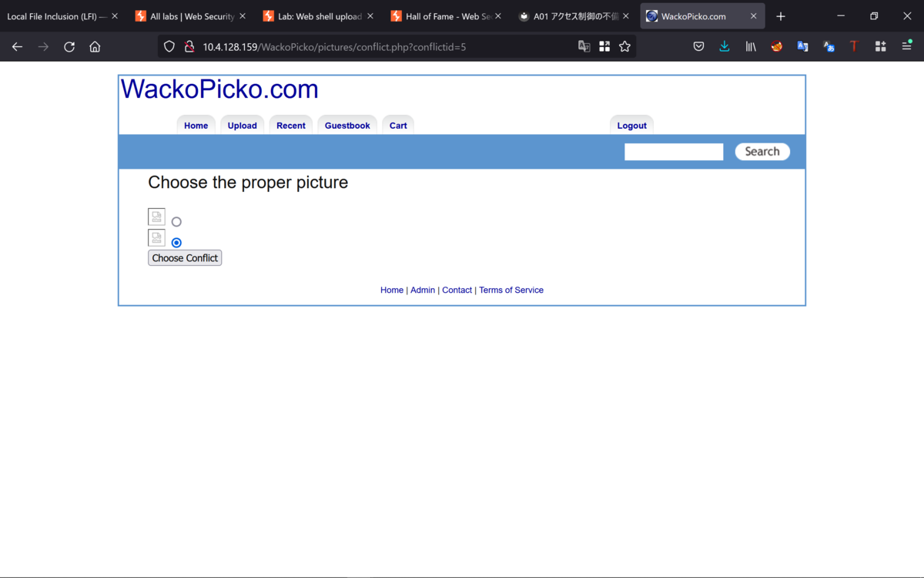Switch to the Lab: Web shell upload tab
The width and height of the screenshot is (924, 578).
pyautogui.click(x=320, y=16)
